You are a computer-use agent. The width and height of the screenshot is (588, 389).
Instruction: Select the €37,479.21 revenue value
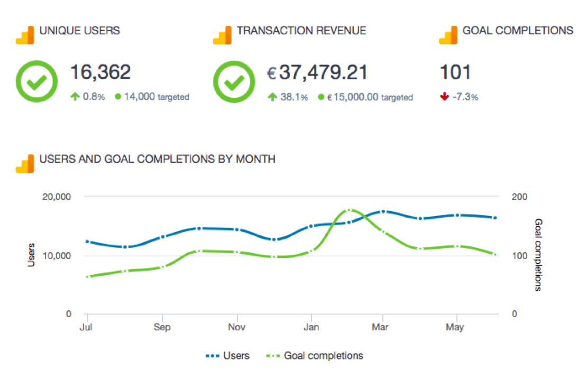tap(317, 73)
